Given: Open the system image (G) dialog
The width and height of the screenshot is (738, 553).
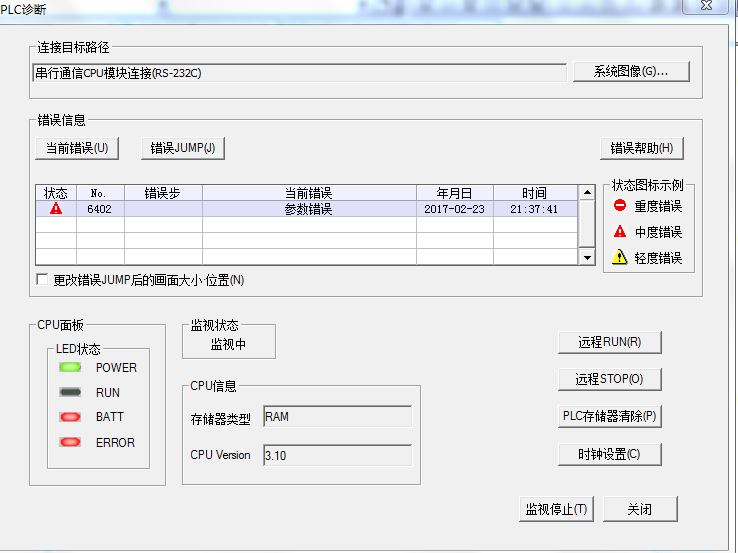Looking at the screenshot, I should point(630,72).
